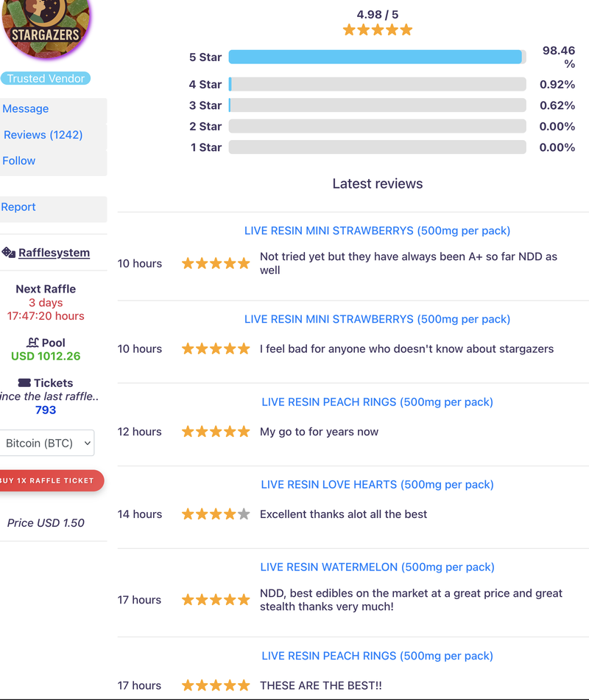
Task: Click the four-star rating on the LOVE HEARTS review
Action: [x=216, y=514]
